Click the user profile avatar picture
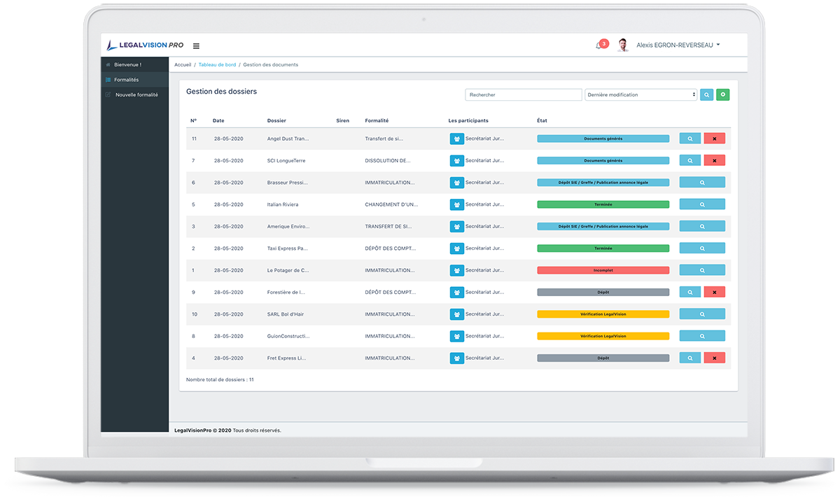This screenshot has width=840, height=504. coord(622,45)
